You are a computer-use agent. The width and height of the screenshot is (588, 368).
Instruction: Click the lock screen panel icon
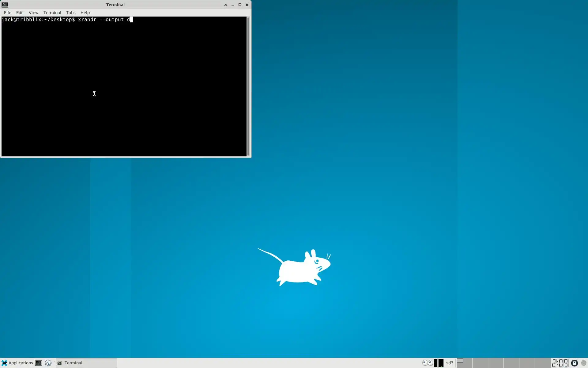[575, 363]
